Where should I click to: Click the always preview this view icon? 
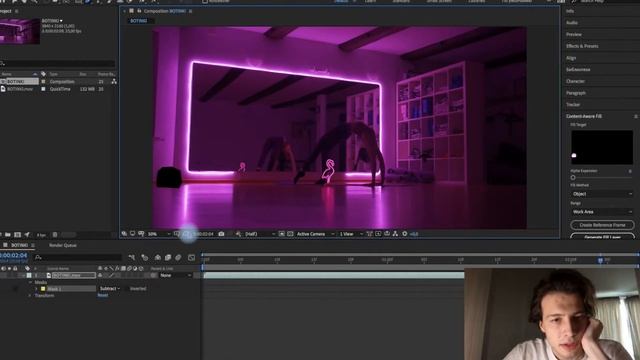pyautogui.click(x=124, y=234)
